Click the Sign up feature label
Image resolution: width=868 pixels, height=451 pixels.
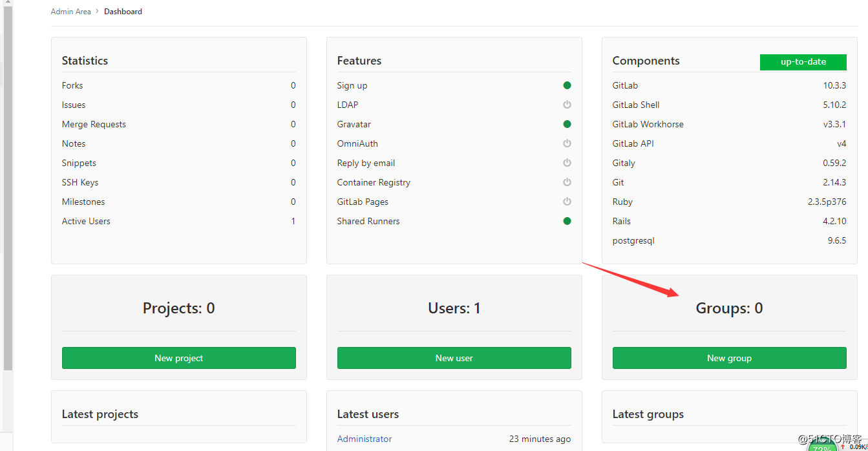[x=352, y=85]
